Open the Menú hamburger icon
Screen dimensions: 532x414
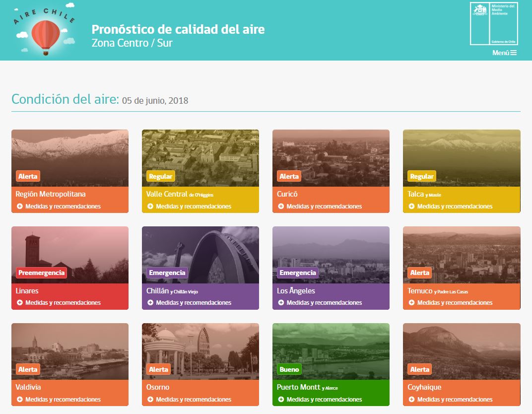pyautogui.click(x=513, y=53)
